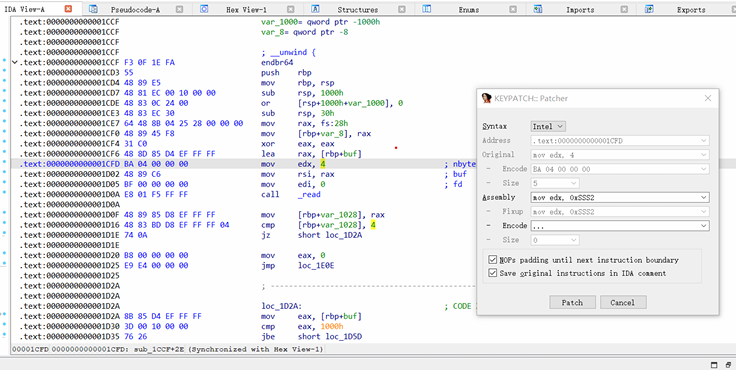This screenshot has width=736, height=370.
Task: Open the Imports tab
Action: (x=580, y=9)
